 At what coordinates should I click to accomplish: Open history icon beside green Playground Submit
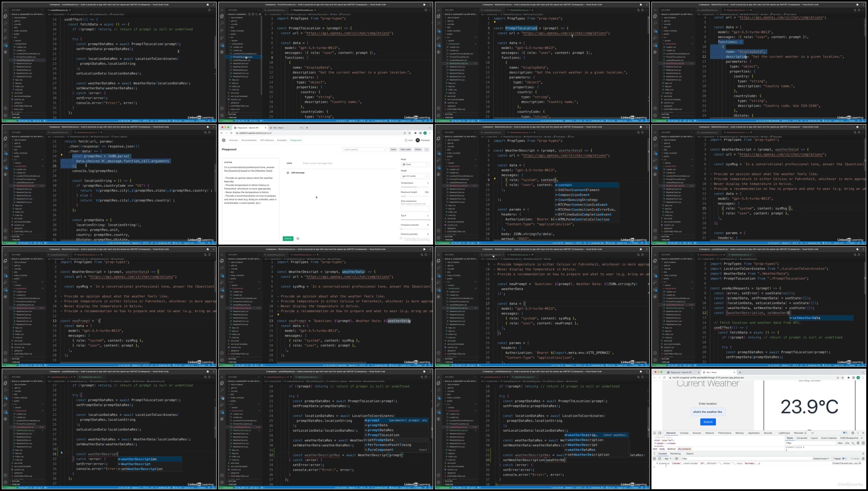[298, 239]
